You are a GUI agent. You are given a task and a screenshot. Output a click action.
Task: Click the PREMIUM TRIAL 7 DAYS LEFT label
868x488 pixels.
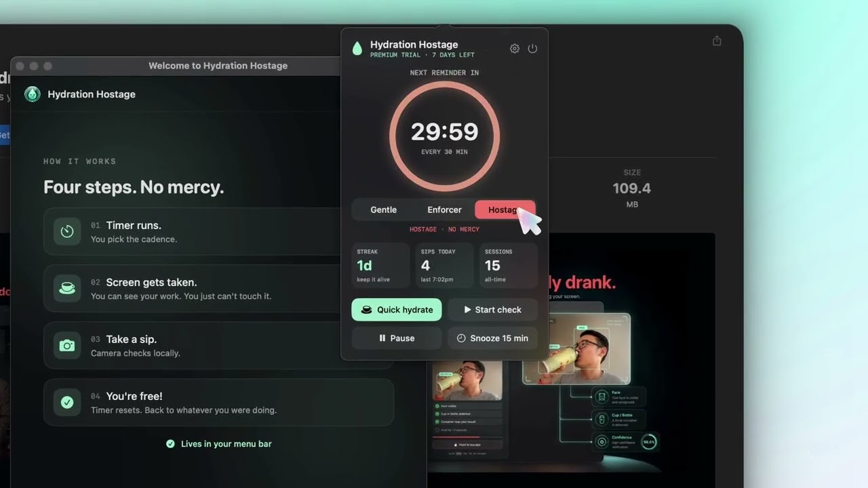tap(422, 55)
